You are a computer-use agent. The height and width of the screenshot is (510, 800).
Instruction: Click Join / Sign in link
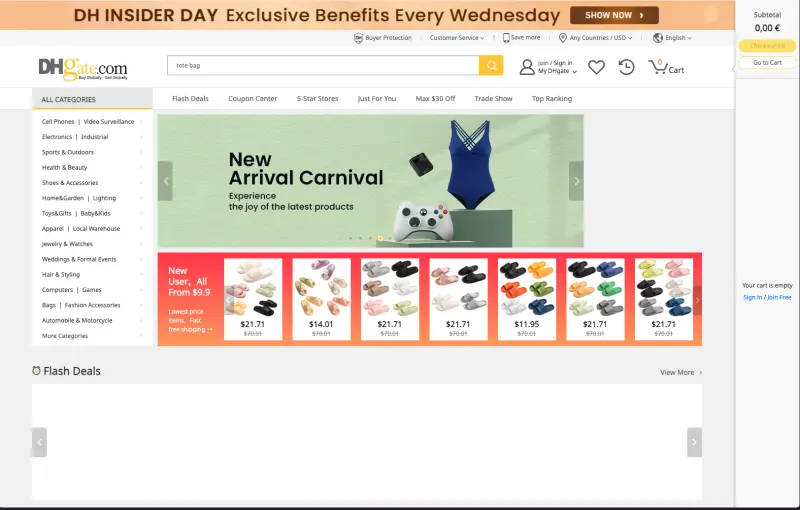tap(555, 63)
